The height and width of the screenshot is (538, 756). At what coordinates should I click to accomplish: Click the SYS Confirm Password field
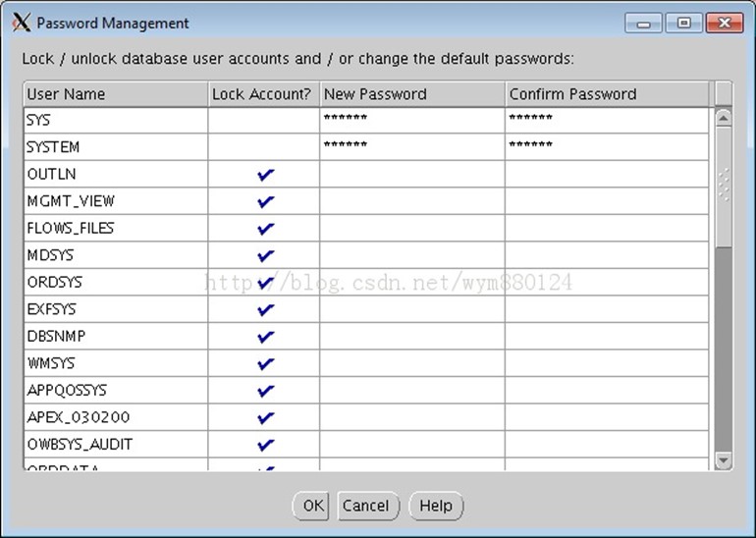[x=607, y=120]
